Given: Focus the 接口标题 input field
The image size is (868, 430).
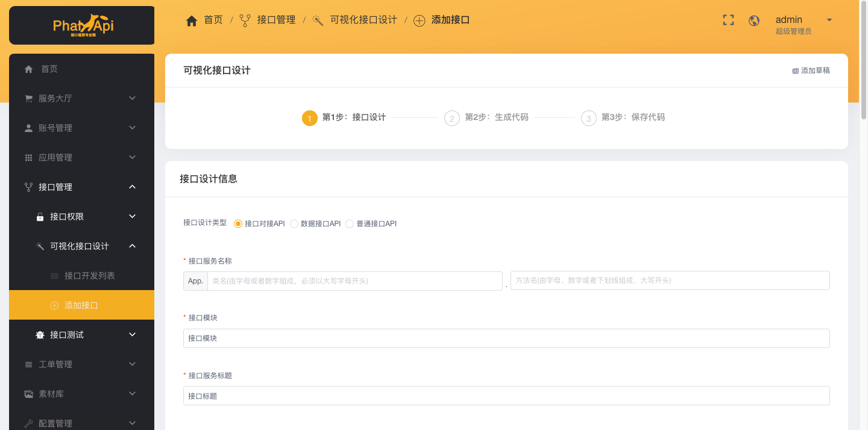Looking at the screenshot, I should [506, 396].
